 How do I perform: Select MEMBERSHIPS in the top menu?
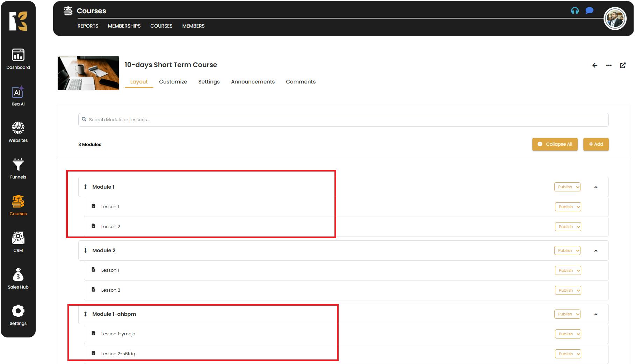tap(124, 26)
